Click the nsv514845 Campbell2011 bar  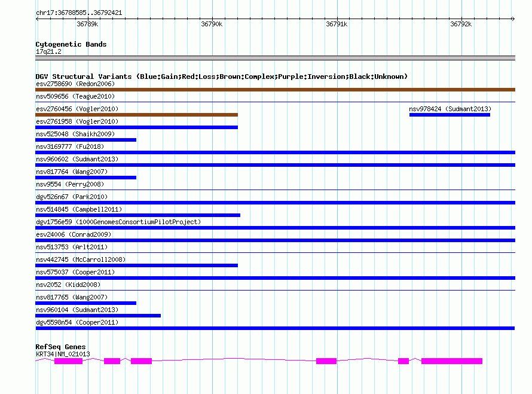tap(137, 215)
